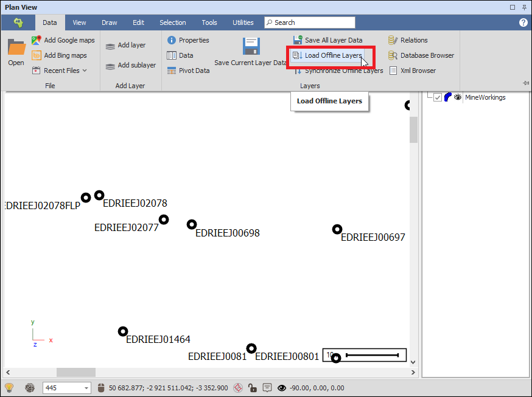The width and height of the screenshot is (532, 397).
Task: Open layer Properties
Action: 188,40
